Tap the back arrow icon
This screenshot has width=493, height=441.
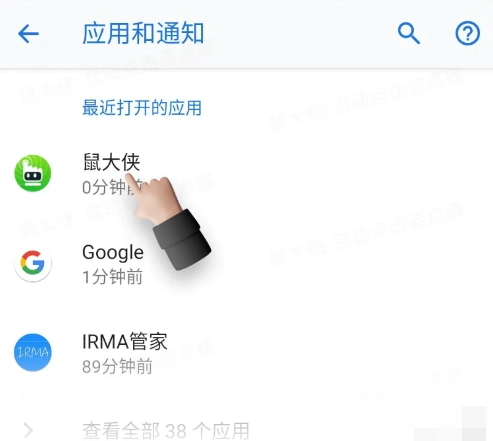click(28, 33)
